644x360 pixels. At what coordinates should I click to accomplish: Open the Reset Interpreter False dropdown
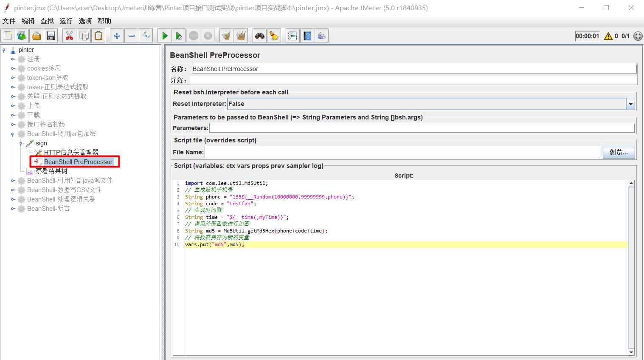tap(630, 104)
